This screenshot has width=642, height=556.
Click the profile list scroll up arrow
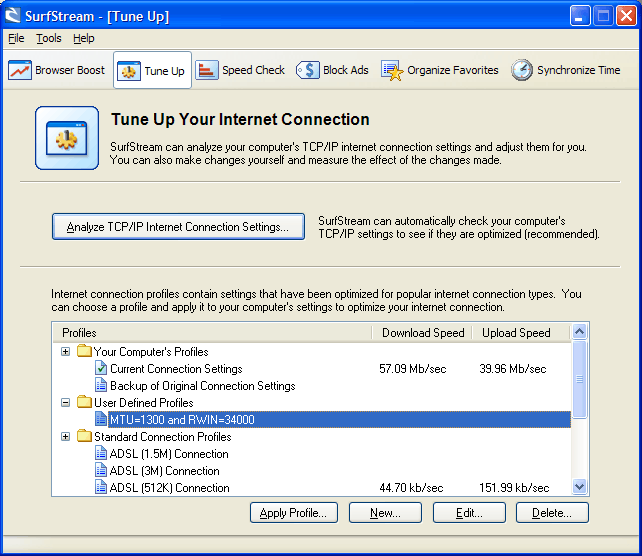579,331
